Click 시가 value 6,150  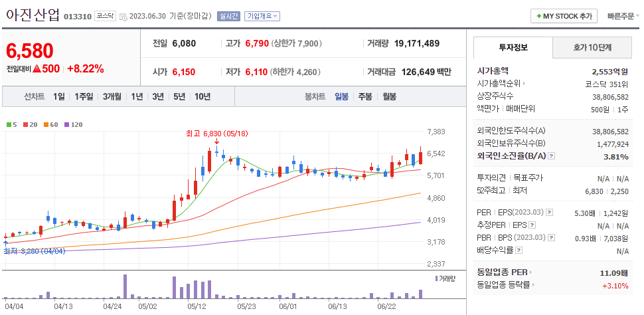pyautogui.click(x=184, y=72)
